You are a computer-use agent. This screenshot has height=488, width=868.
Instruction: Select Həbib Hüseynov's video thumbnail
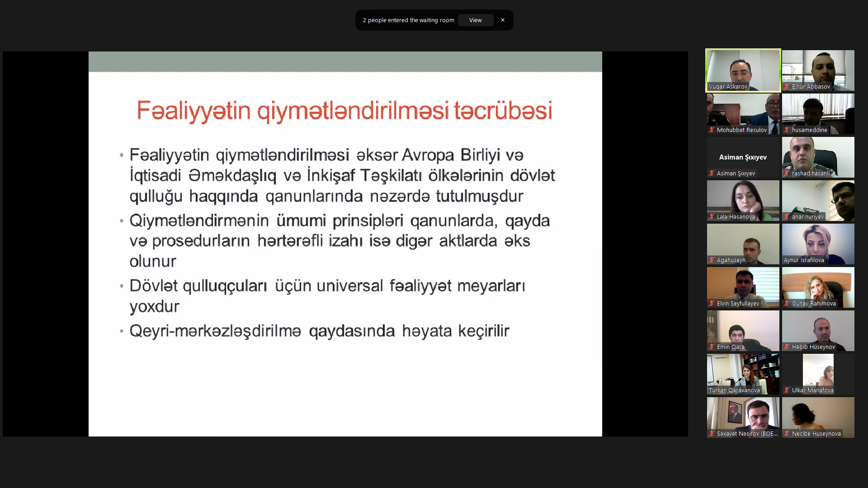coord(818,331)
